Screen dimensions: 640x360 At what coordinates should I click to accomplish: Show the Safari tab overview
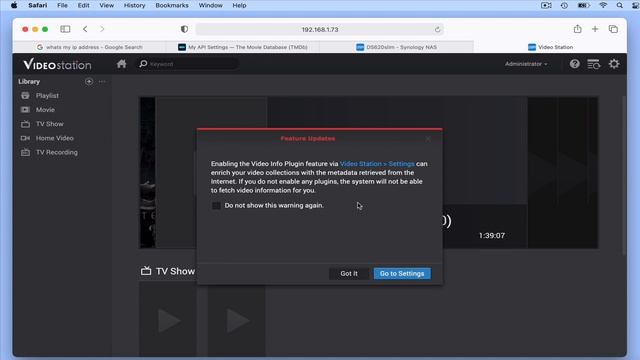613,29
